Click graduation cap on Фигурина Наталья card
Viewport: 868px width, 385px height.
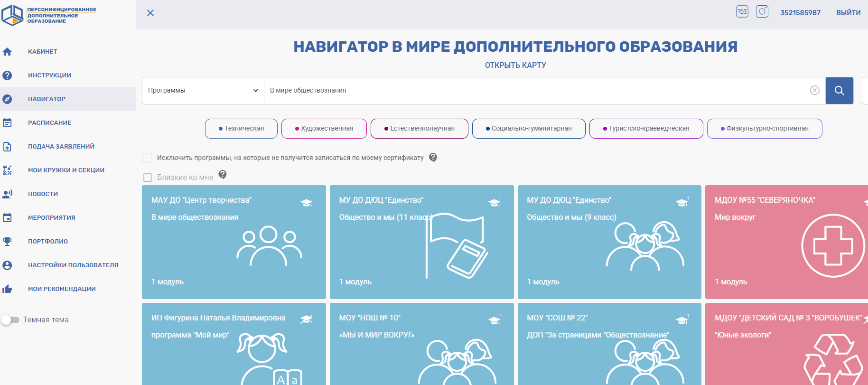307,320
